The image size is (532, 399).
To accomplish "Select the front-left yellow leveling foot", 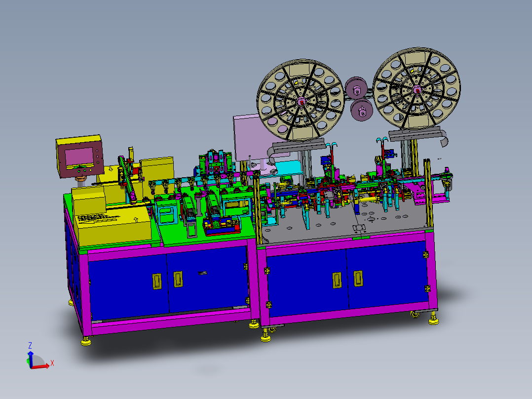I will (x=86, y=341).
